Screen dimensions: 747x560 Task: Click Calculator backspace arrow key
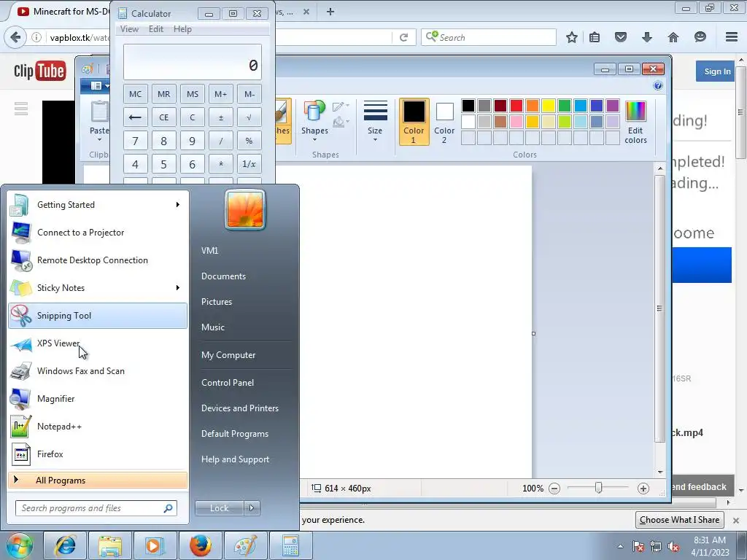135,117
